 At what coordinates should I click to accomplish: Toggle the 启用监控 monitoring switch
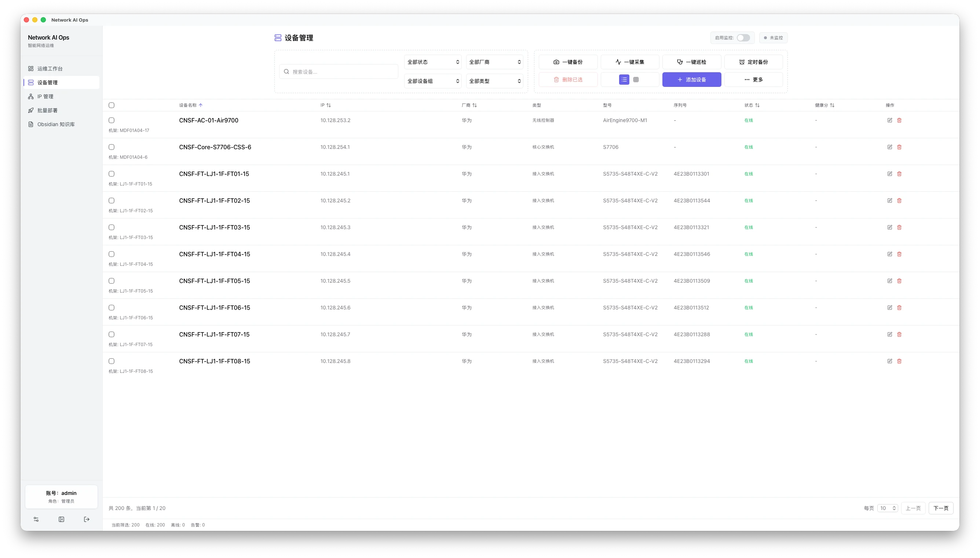(743, 37)
